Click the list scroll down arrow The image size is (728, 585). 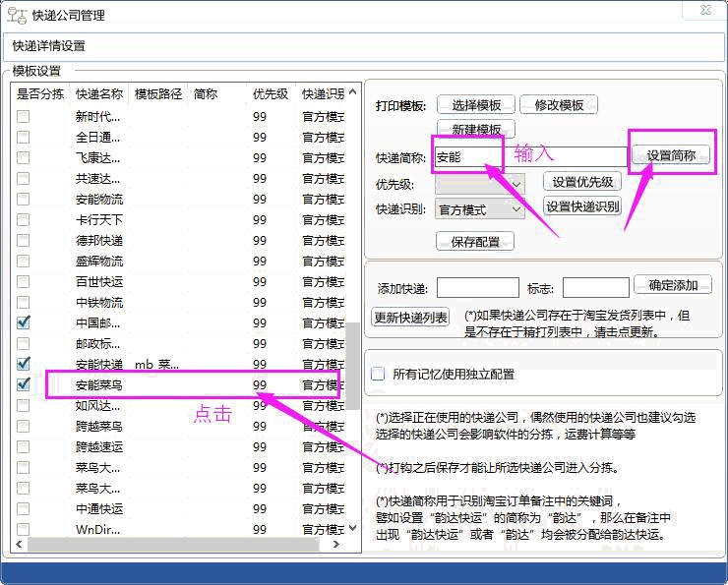[352, 528]
